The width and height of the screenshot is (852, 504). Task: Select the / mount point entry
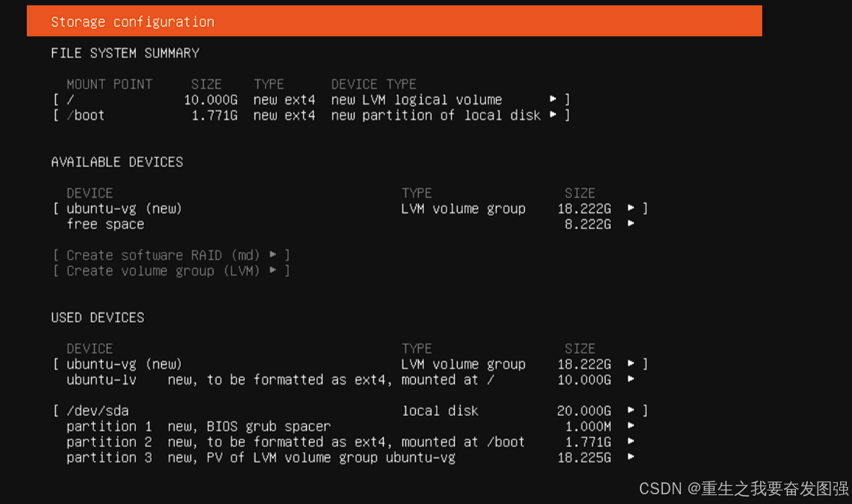pyautogui.click(x=311, y=99)
